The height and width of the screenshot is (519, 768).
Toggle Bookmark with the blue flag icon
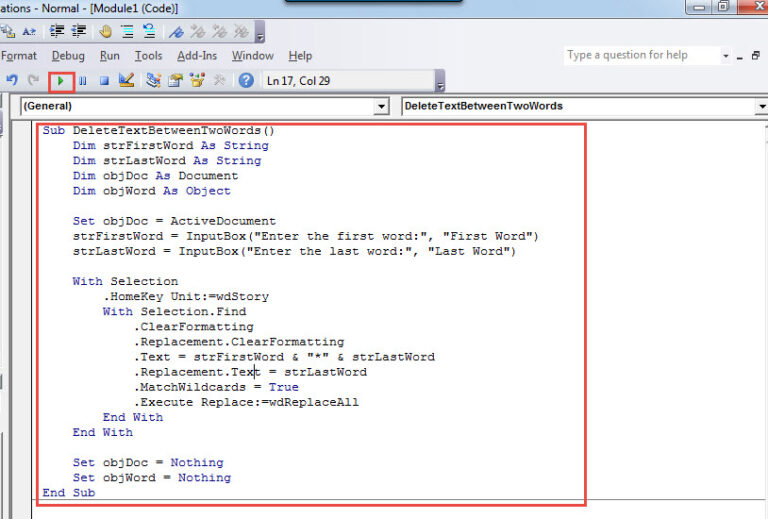(176, 32)
